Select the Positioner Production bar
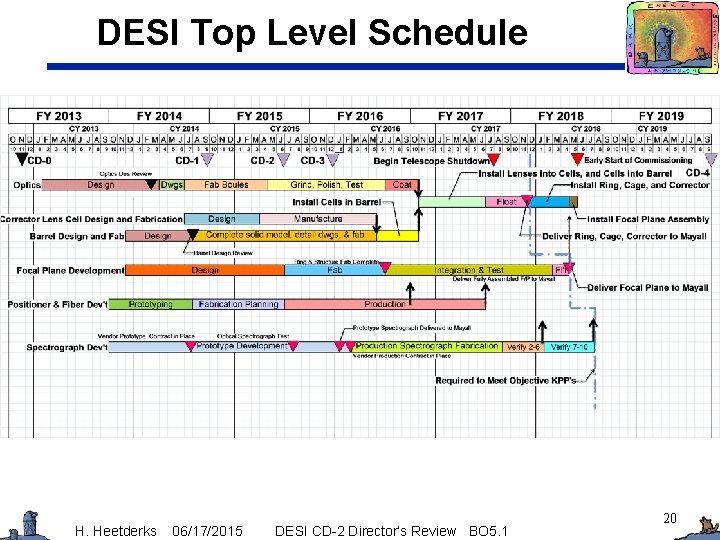The height and width of the screenshot is (540, 720). click(385, 304)
